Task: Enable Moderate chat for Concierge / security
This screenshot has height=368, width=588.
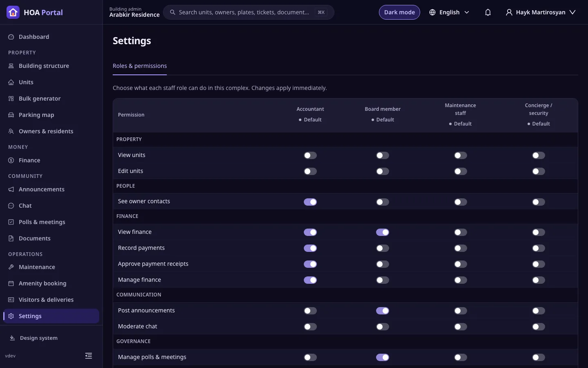Action: [x=539, y=327]
